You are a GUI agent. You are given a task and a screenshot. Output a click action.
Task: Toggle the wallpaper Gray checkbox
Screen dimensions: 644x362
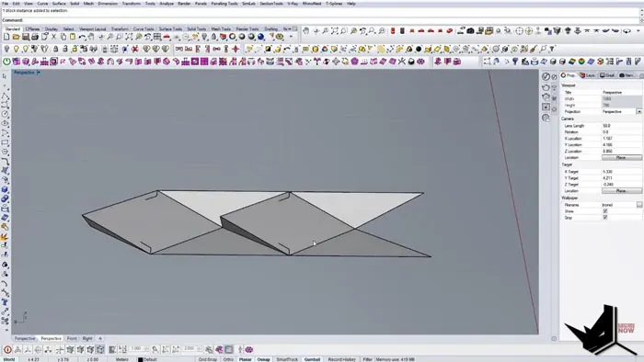click(x=605, y=218)
